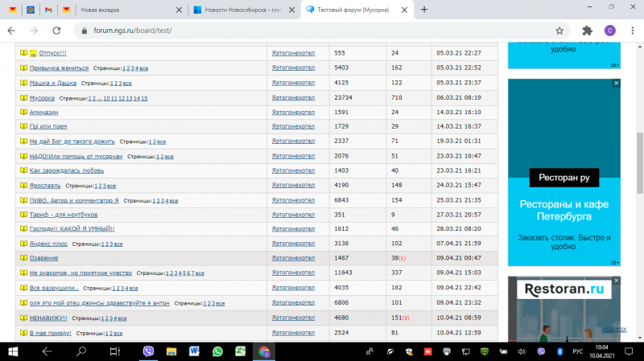
Task: Open the forum thread 'Мусорка'
Action: point(42,98)
